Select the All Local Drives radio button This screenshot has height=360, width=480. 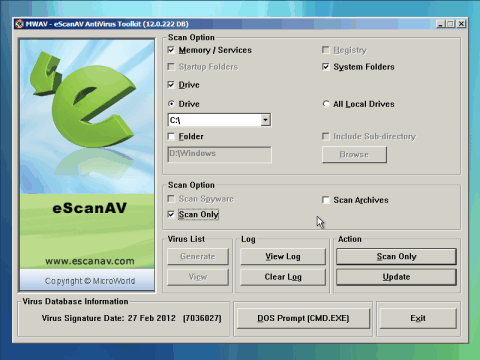pos(326,104)
